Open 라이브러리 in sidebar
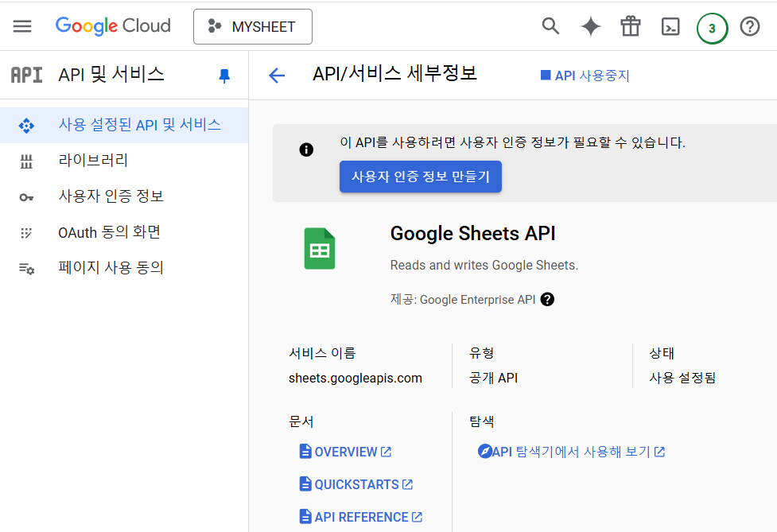The image size is (777, 532). [x=124, y=161]
